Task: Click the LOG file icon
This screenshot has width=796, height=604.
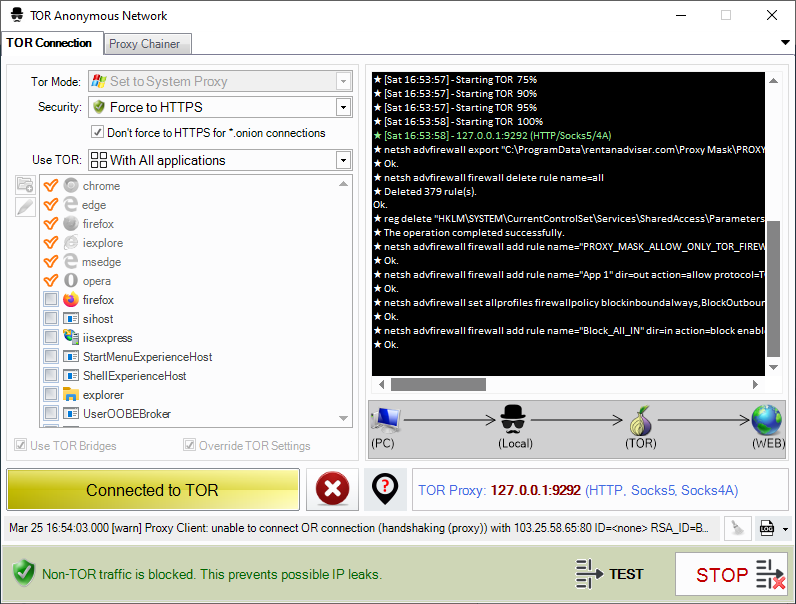Action: [767, 529]
